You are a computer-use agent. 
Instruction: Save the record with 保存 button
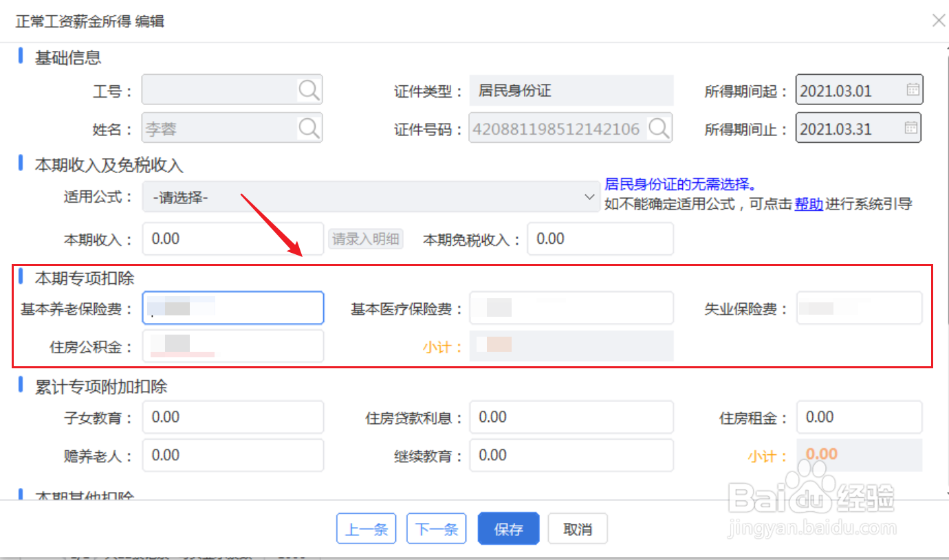tap(508, 528)
